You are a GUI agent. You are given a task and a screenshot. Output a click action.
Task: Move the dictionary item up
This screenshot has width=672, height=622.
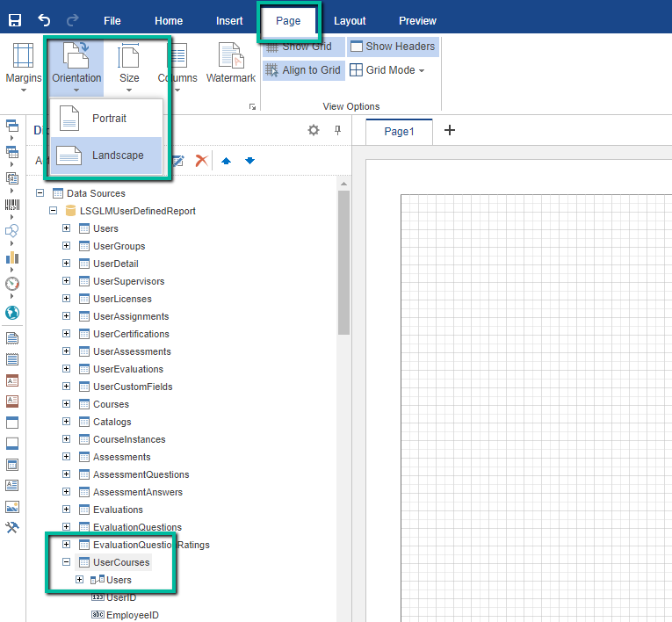[x=227, y=161]
